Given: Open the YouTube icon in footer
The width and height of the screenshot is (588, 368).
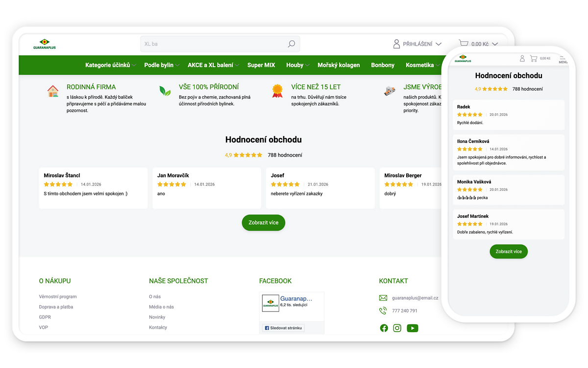Looking at the screenshot, I should (x=413, y=328).
